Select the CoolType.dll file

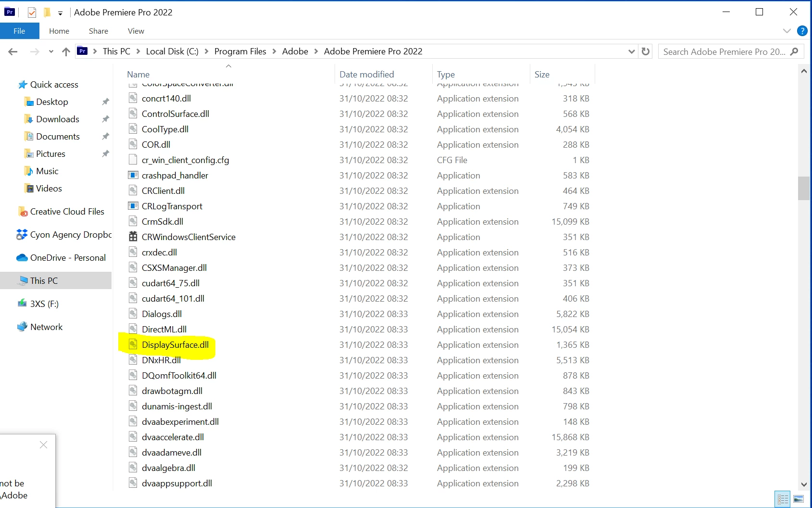165,129
